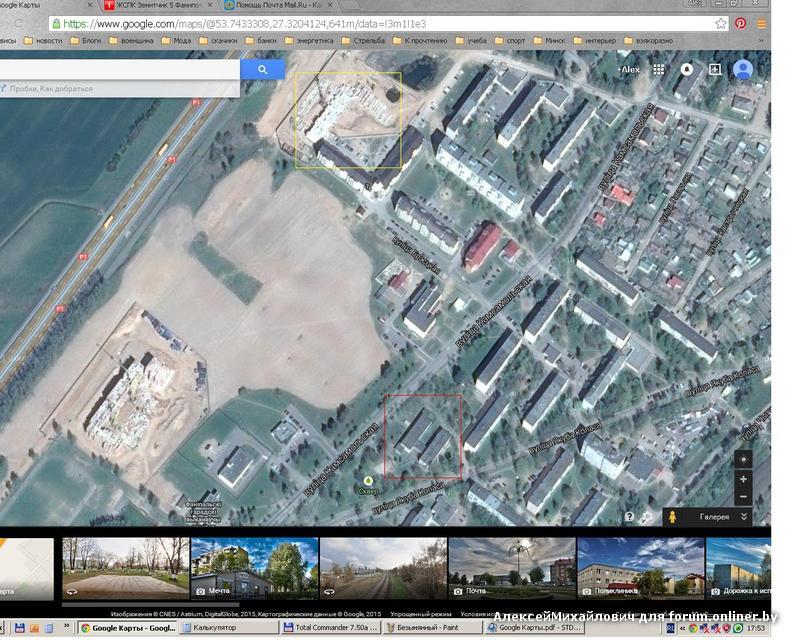
Task: Open the Стрельба bookmarks folder
Action: pyautogui.click(x=363, y=40)
